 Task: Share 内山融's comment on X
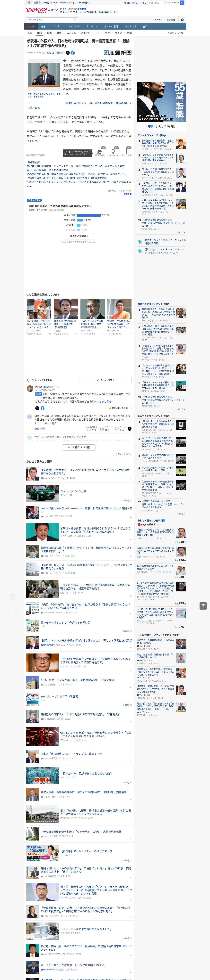[37, 408]
